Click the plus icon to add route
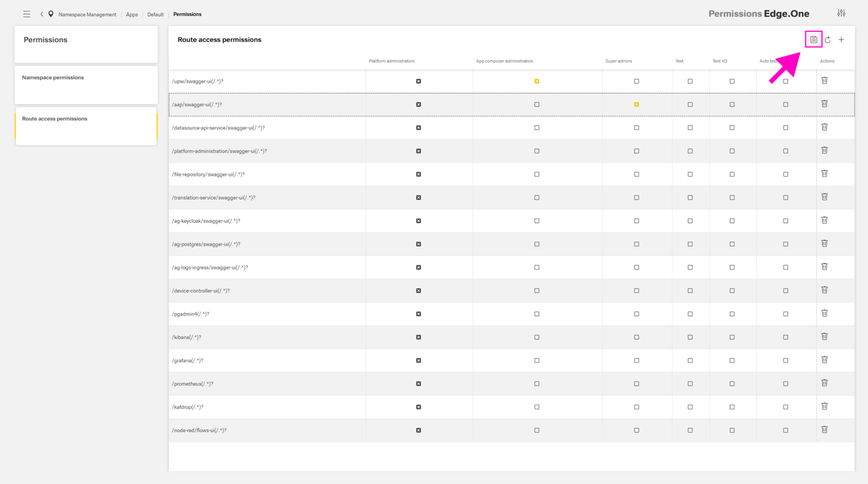This screenshot has width=868, height=484. pyautogui.click(x=841, y=40)
